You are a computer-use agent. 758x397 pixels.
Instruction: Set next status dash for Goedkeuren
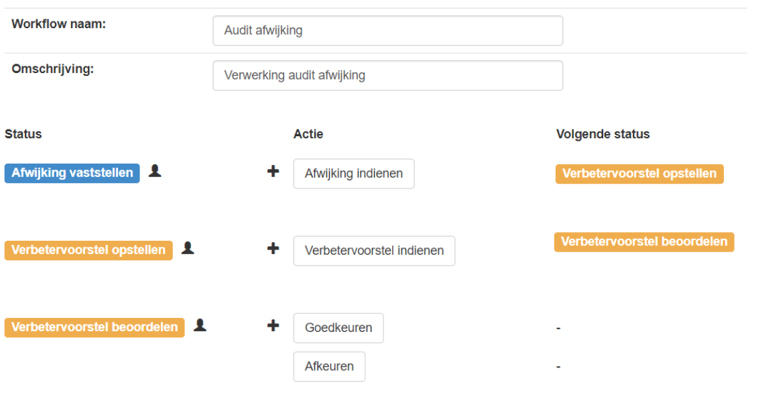tap(558, 328)
